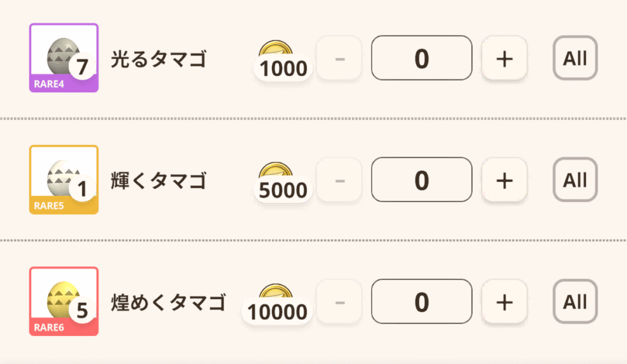
Task: Increase 輝くタマゴ quantity with plus
Action: point(505,180)
